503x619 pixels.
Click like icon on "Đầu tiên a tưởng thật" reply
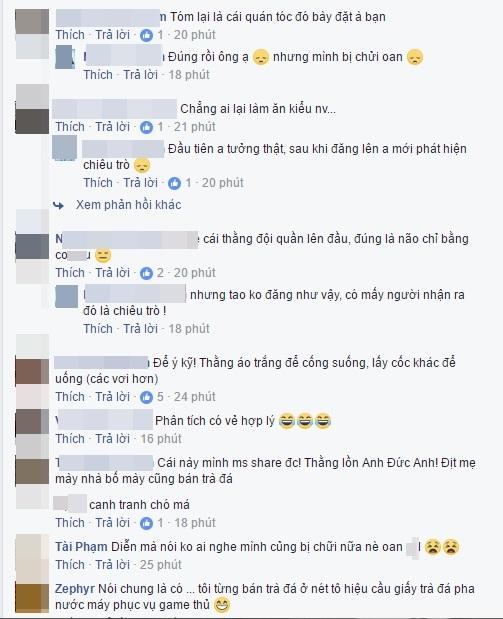coord(175,183)
